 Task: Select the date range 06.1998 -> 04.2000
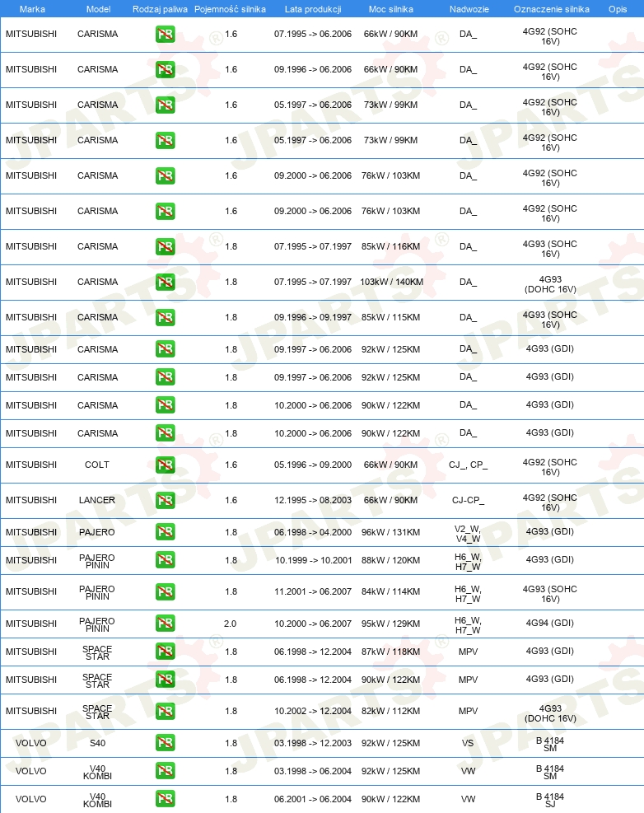pyautogui.click(x=313, y=532)
